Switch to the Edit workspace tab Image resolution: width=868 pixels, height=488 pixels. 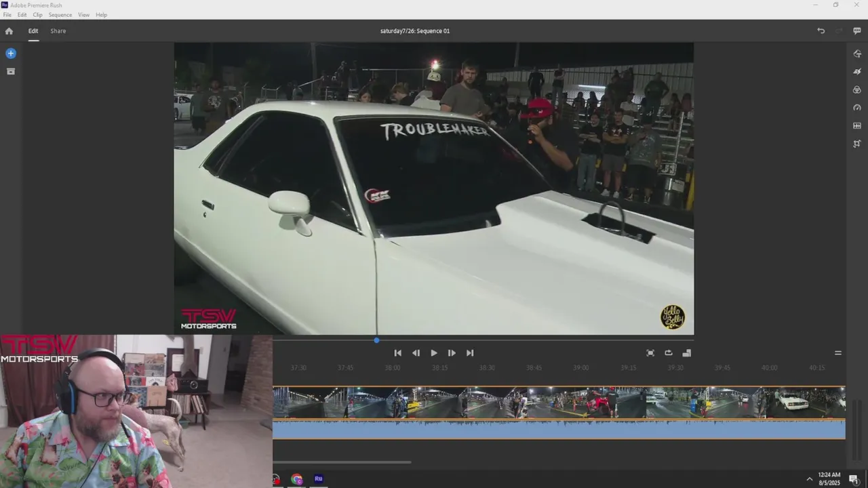[x=33, y=31]
